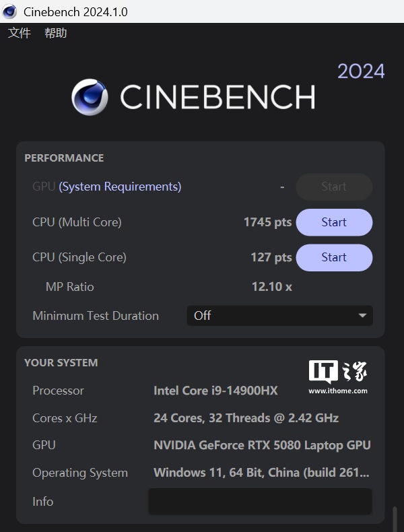Viewport: 404px width, 532px height.
Task: Click the Info text field
Action: coord(260,502)
